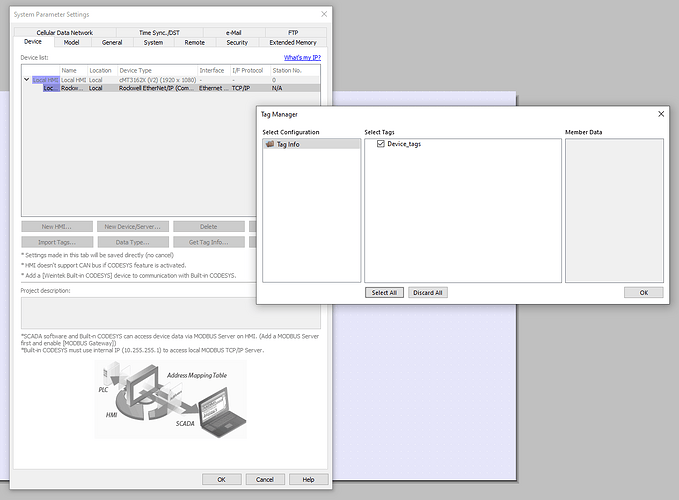Switch to the Model tab
Viewport: 679px width, 500px height.
(71, 43)
